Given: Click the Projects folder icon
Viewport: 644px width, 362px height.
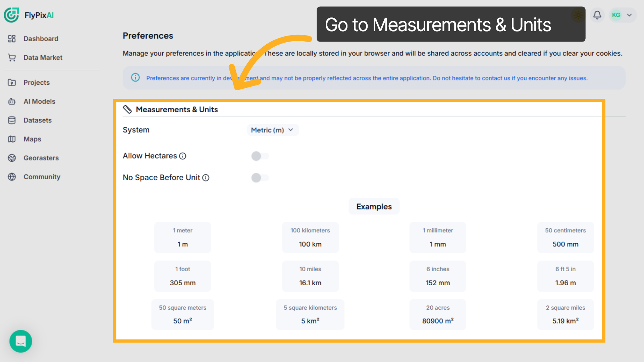Looking at the screenshot, I should coord(12,82).
